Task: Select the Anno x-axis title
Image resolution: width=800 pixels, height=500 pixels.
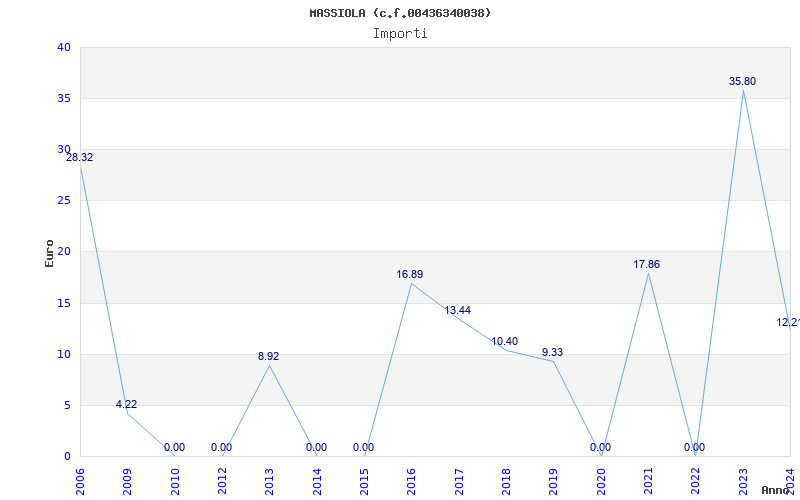Action: [776, 490]
